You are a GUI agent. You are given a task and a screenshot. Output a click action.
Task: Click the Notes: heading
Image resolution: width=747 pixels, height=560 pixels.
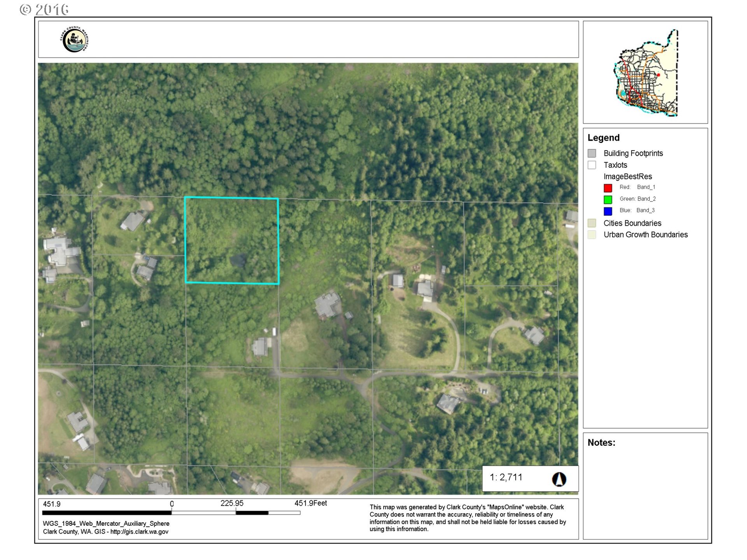pyautogui.click(x=601, y=443)
